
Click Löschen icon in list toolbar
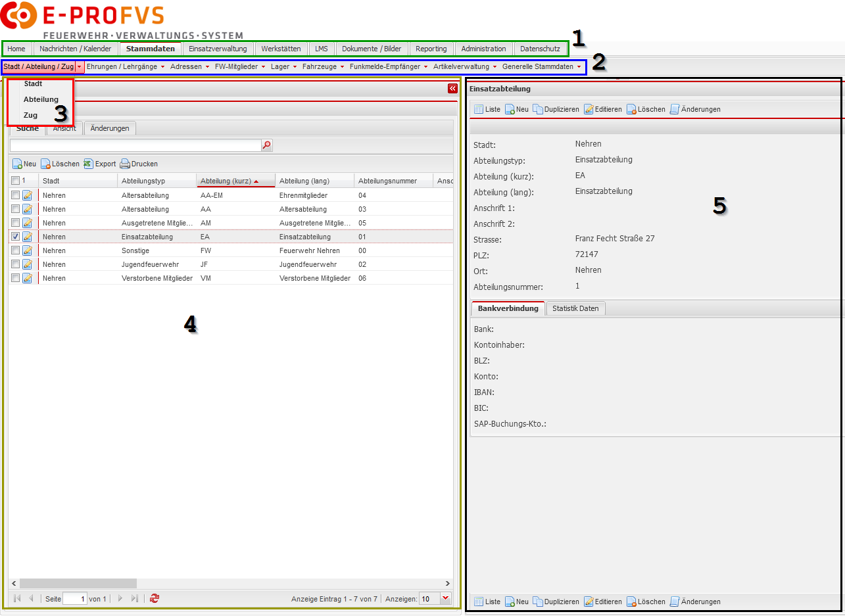45,164
